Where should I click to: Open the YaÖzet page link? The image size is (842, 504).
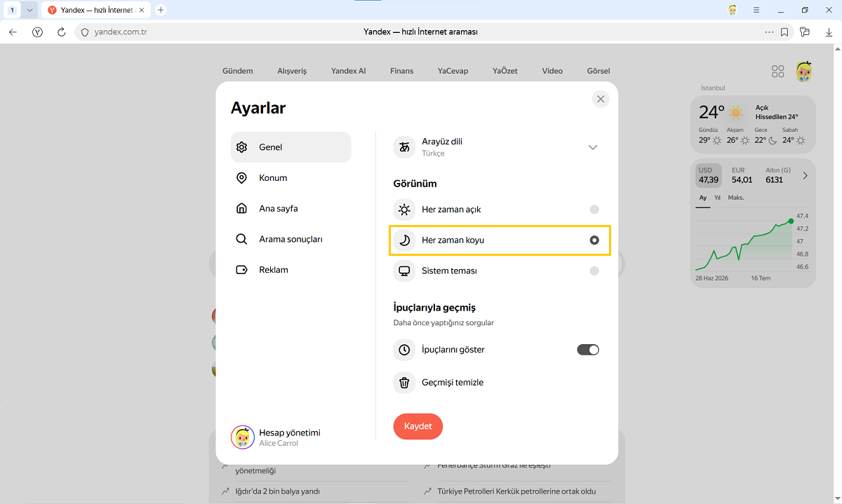pyautogui.click(x=505, y=71)
